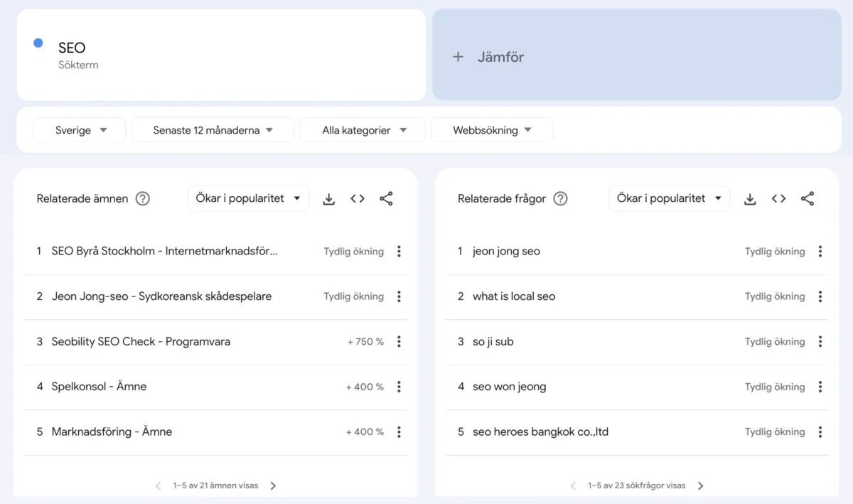The height and width of the screenshot is (504, 853).
Task: Open SEO Byrå Stockholm topic
Action: coord(165,251)
